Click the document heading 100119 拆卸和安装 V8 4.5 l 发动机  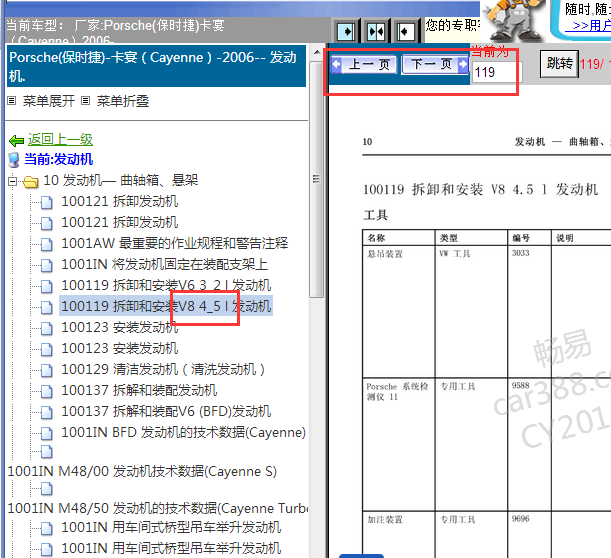(480, 190)
